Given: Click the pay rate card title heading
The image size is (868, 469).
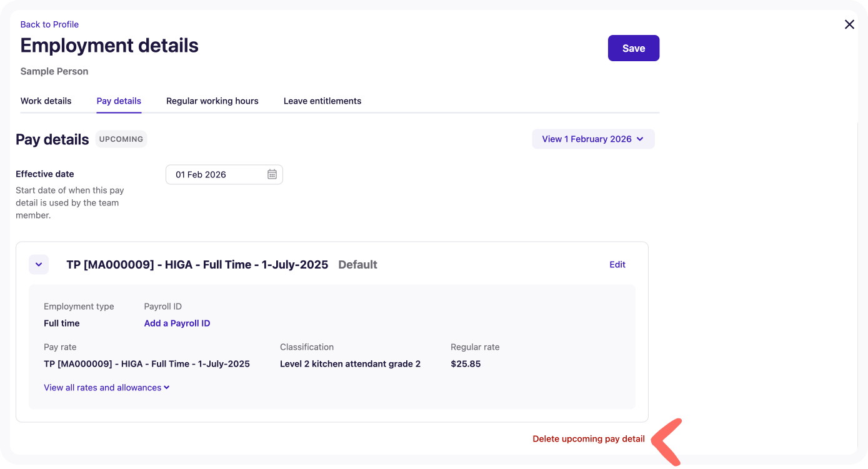Looking at the screenshot, I should (x=197, y=265).
